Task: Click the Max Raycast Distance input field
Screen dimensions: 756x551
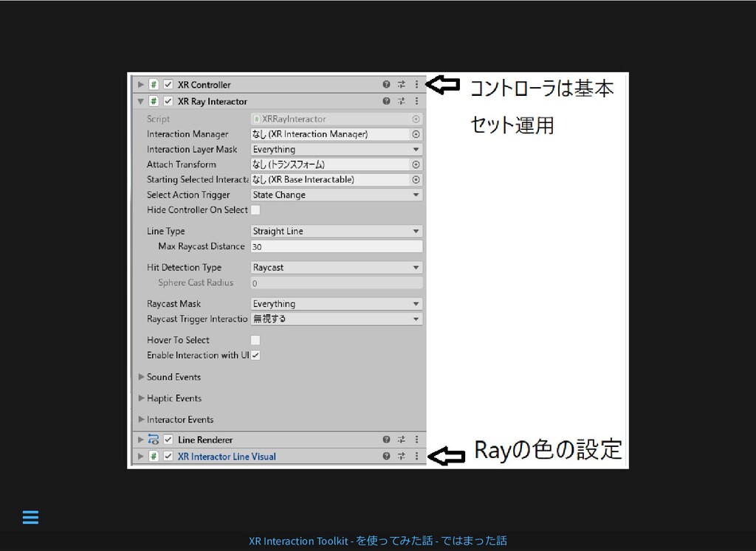Action: (x=337, y=246)
